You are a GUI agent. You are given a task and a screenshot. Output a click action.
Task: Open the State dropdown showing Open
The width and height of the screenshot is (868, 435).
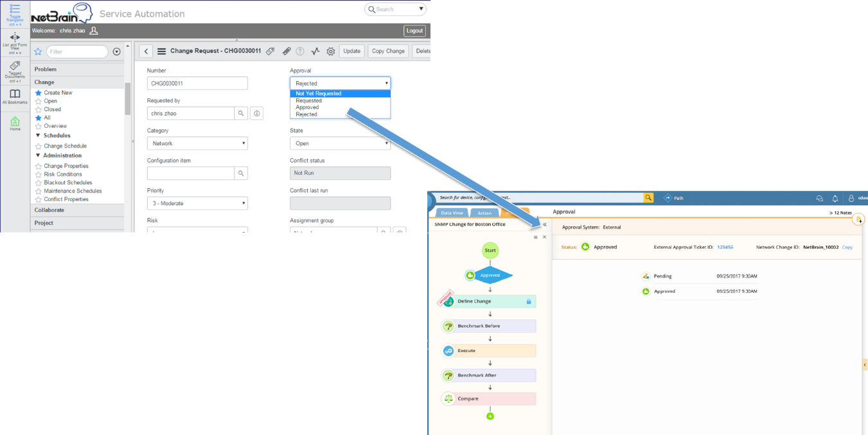[x=340, y=143]
